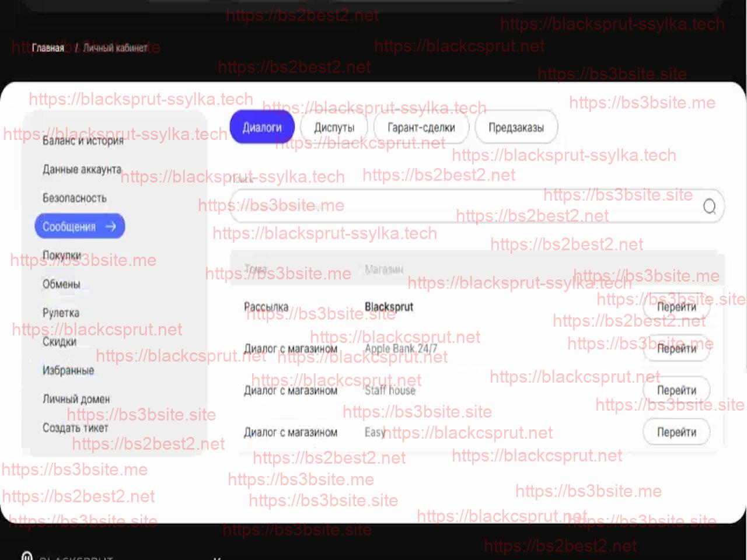Click Apple Bank 24/7 shop name
The width and height of the screenshot is (747, 560).
401,349
